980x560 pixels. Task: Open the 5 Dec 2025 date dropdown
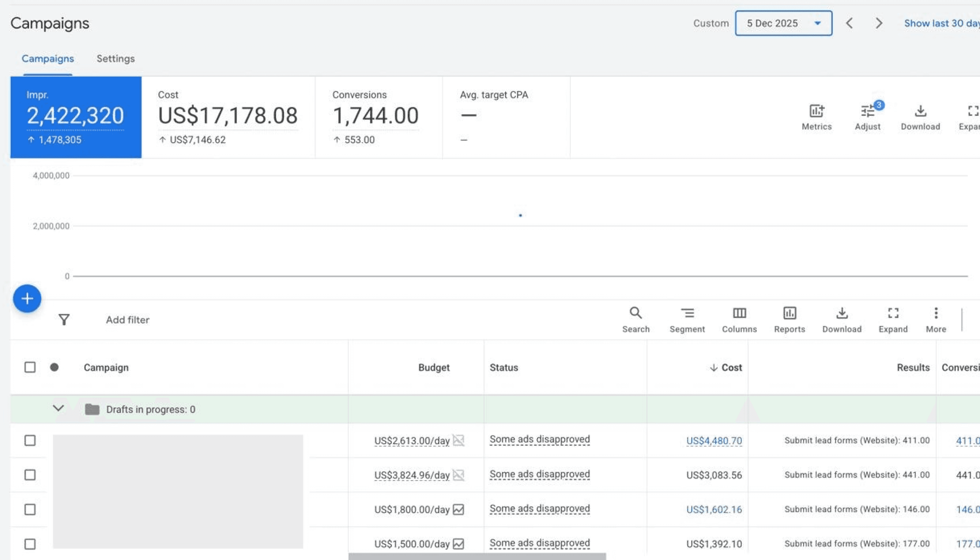click(x=783, y=23)
